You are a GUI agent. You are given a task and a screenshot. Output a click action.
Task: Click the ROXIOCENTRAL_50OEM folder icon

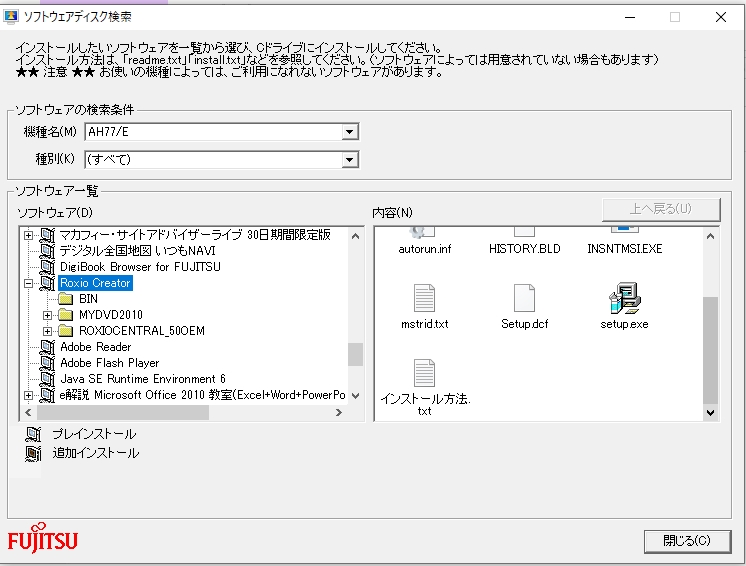tap(65, 331)
